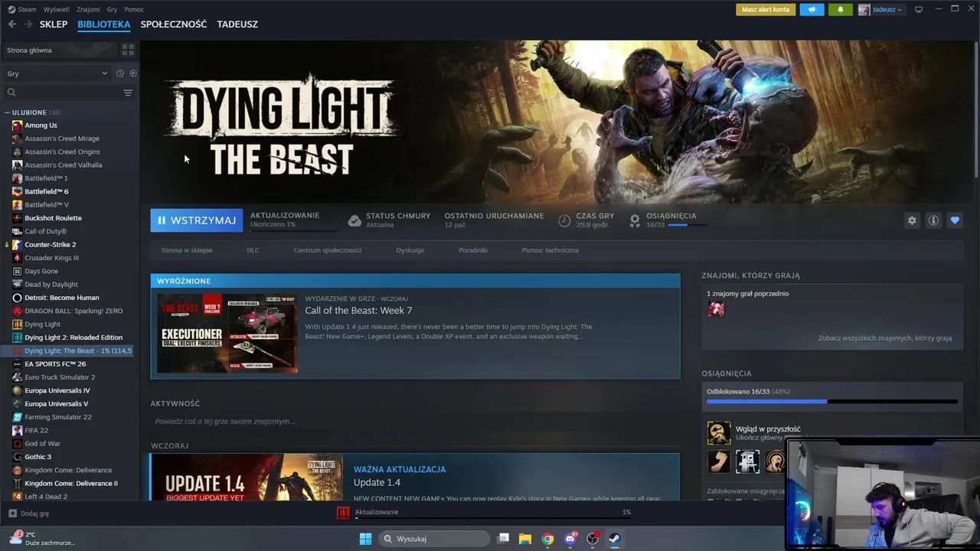Click the friend avatar who played
Screen dimensions: 980x551
(716, 308)
